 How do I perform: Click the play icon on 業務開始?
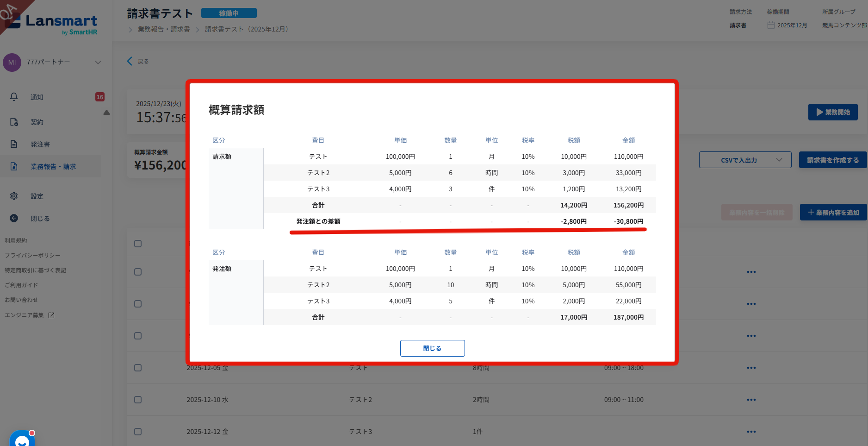820,112
